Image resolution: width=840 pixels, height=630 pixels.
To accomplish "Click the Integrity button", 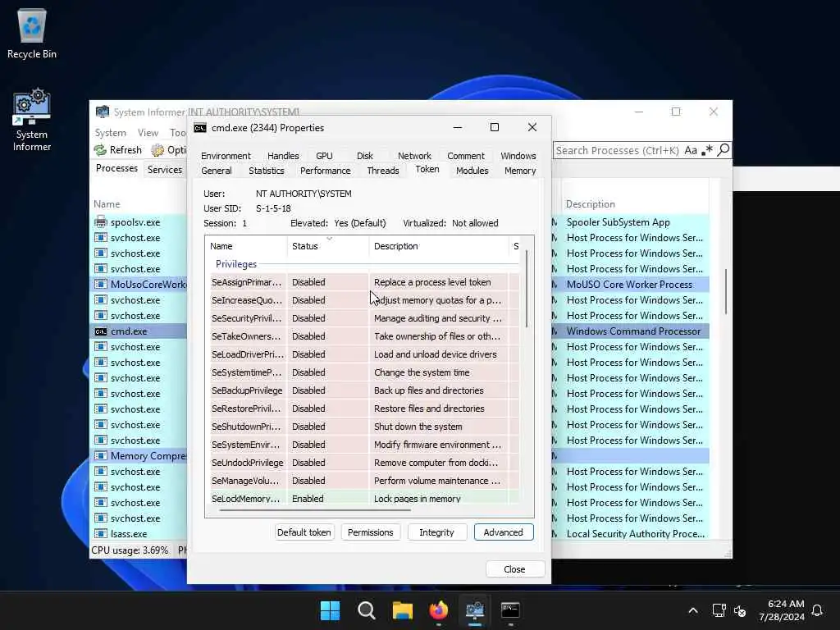I will pyautogui.click(x=436, y=532).
